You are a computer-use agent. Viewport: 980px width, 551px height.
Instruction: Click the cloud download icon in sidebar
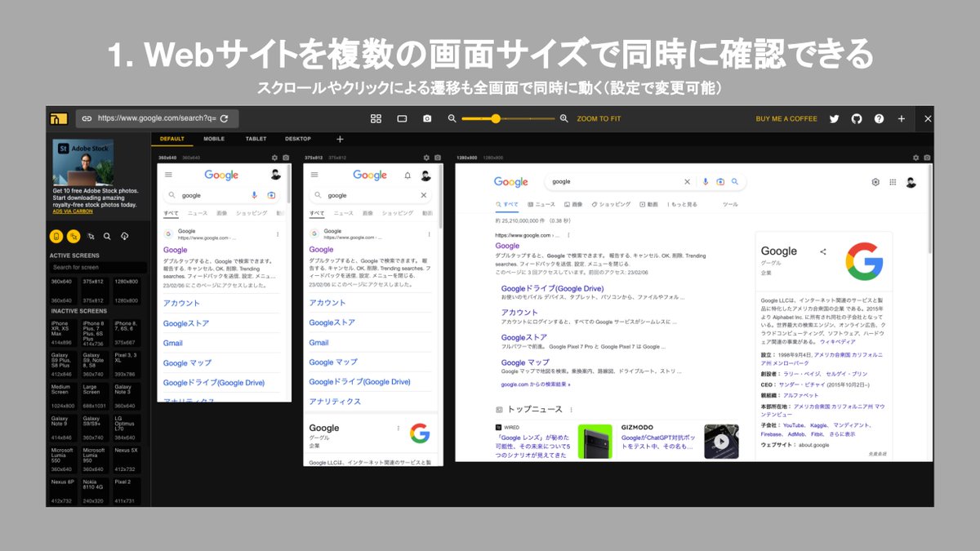click(x=124, y=236)
